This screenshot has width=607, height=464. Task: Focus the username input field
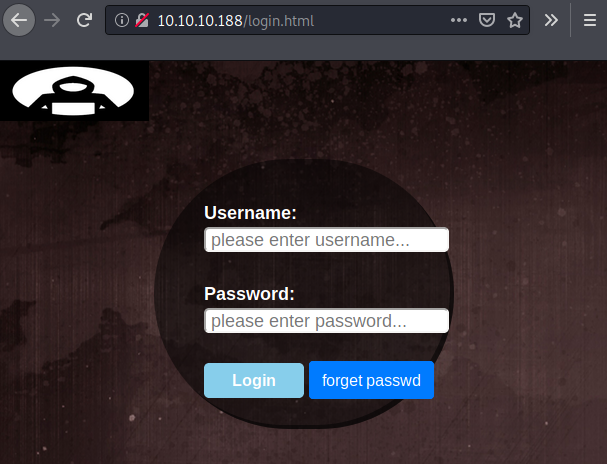tap(326, 240)
